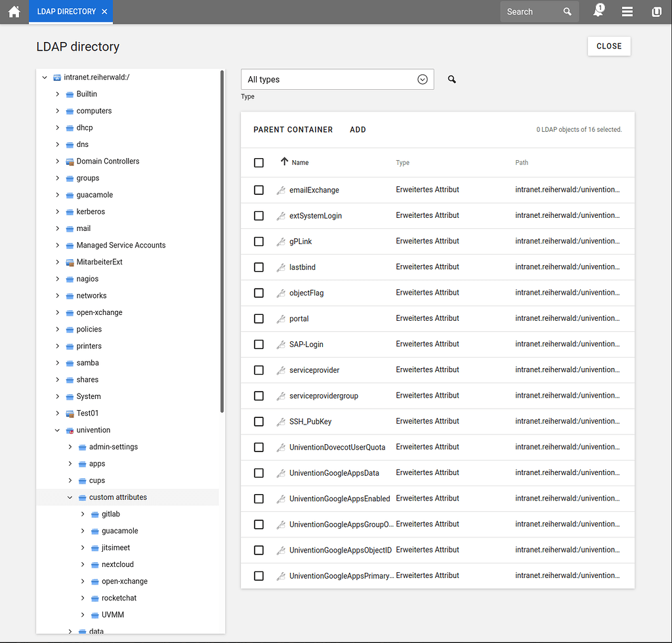This screenshot has width=672, height=643.
Task: Expand the policies tree node
Action: [58, 329]
